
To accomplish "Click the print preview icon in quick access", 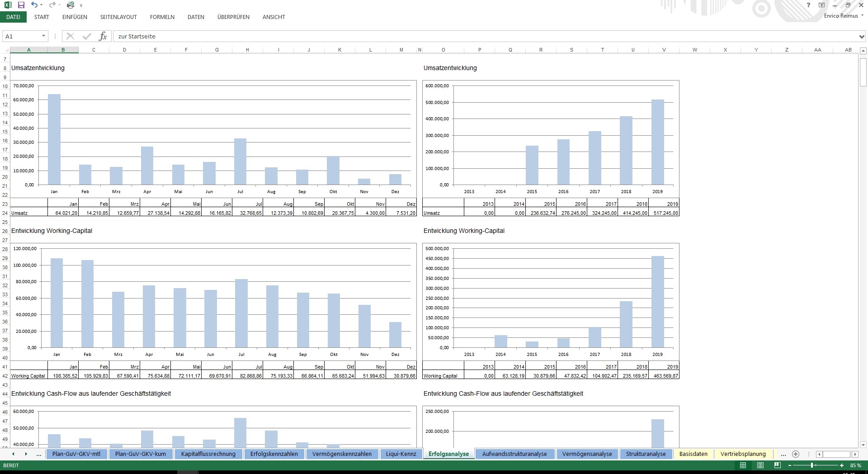I will pyautogui.click(x=71, y=5).
